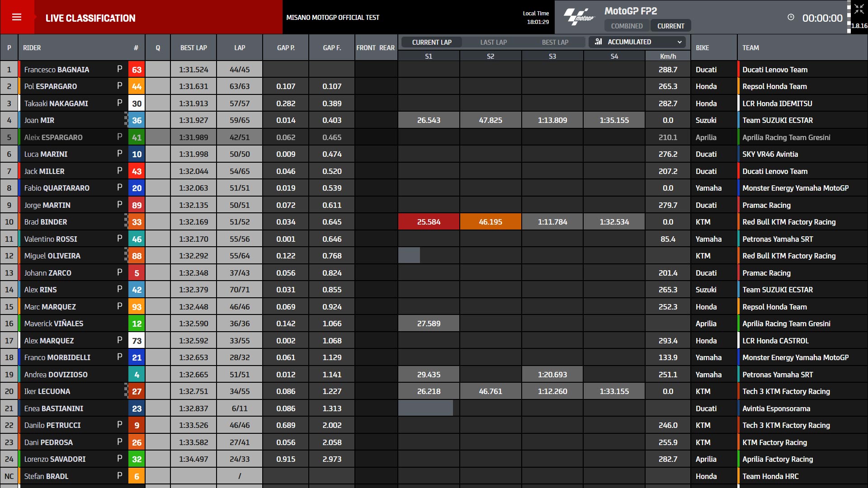Select the BEST LAP sector tab
Screen dimensions: 868x488
(555, 42)
